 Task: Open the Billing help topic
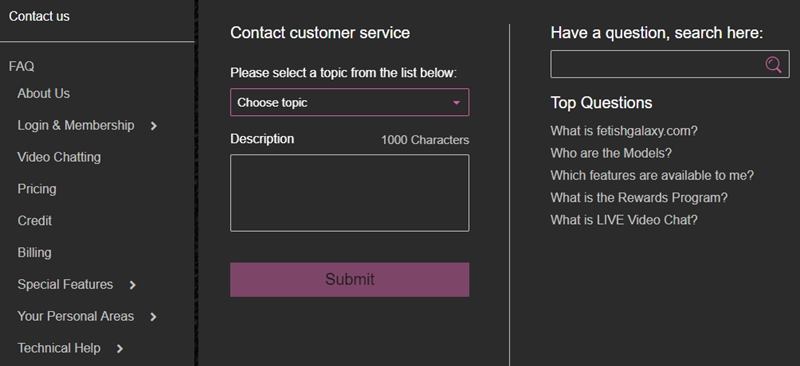(34, 253)
